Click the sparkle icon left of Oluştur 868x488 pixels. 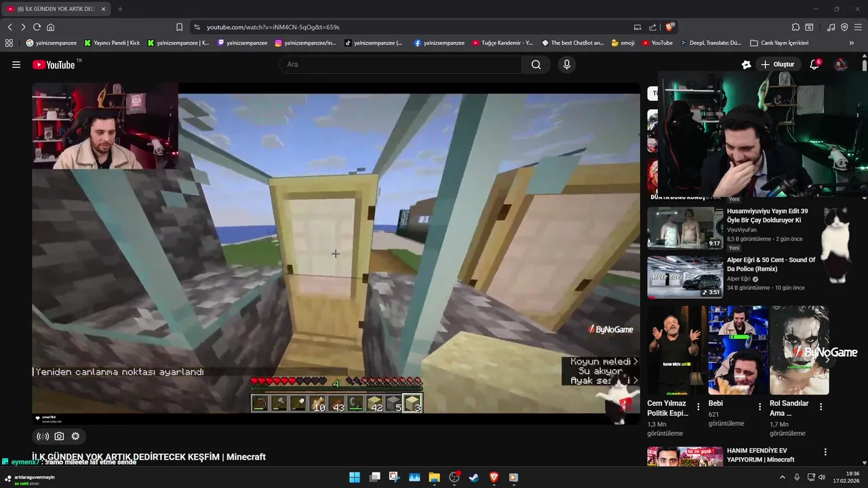click(x=746, y=64)
